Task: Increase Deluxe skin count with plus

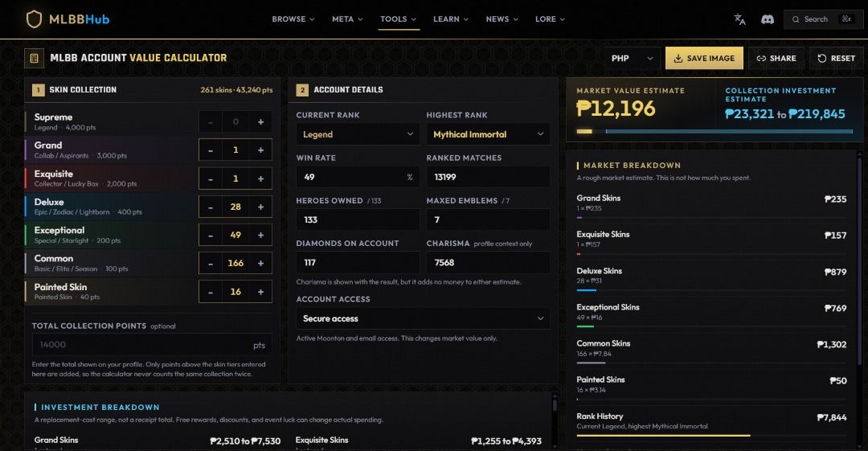Action: (260, 207)
